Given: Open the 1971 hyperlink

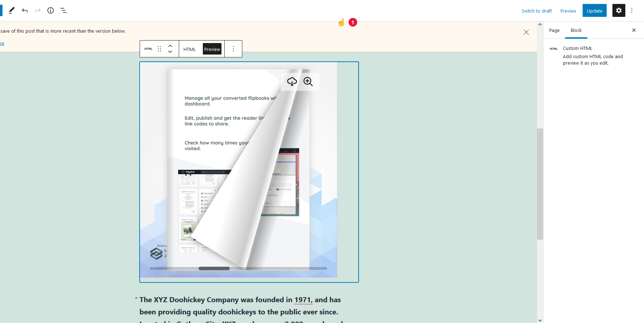Looking at the screenshot, I should (303, 300).
